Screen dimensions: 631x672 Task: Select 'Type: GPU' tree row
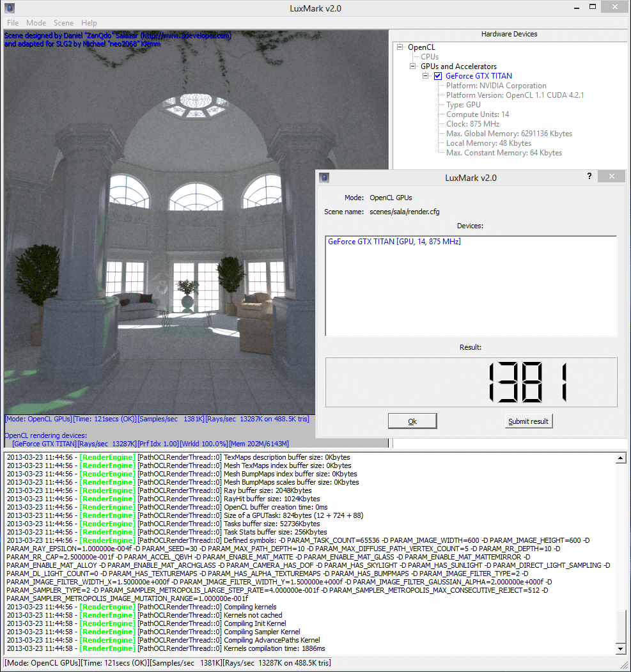tap(463, 105)
